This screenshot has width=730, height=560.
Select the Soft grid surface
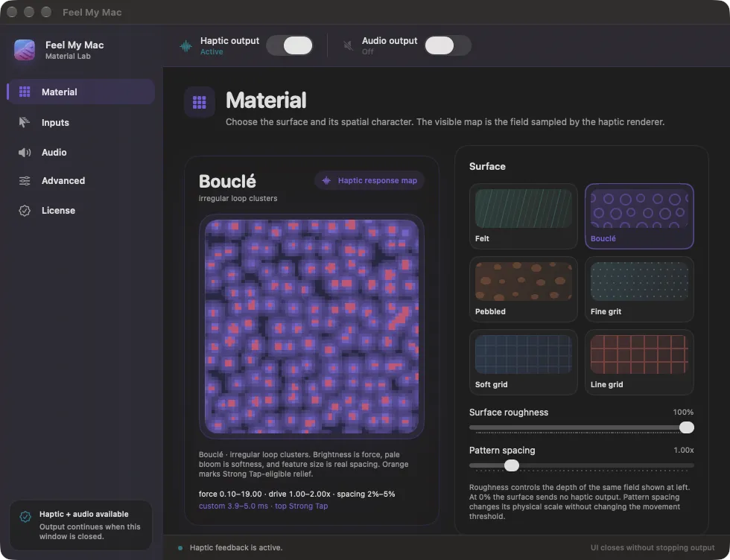point(523,362)
